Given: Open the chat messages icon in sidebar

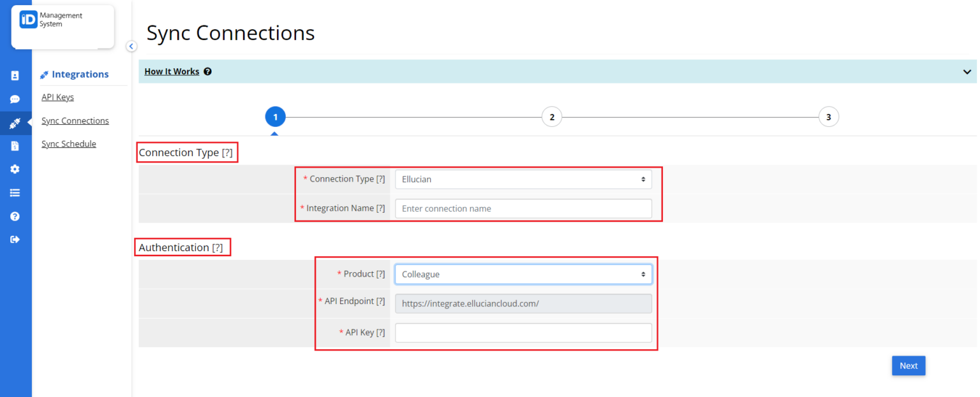Looking at the screenshot, I should coord(15,99).
